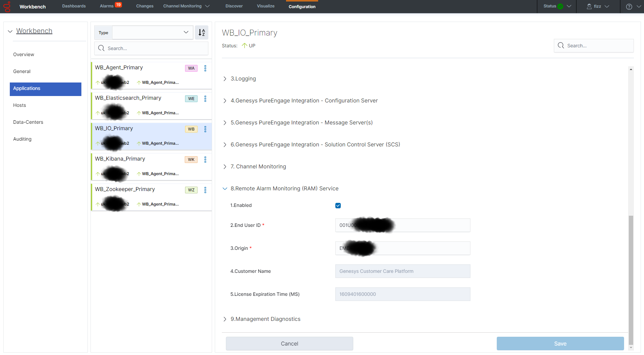Click the Cancel button
This screenshot has width=644, height=355.
[289, 344]
